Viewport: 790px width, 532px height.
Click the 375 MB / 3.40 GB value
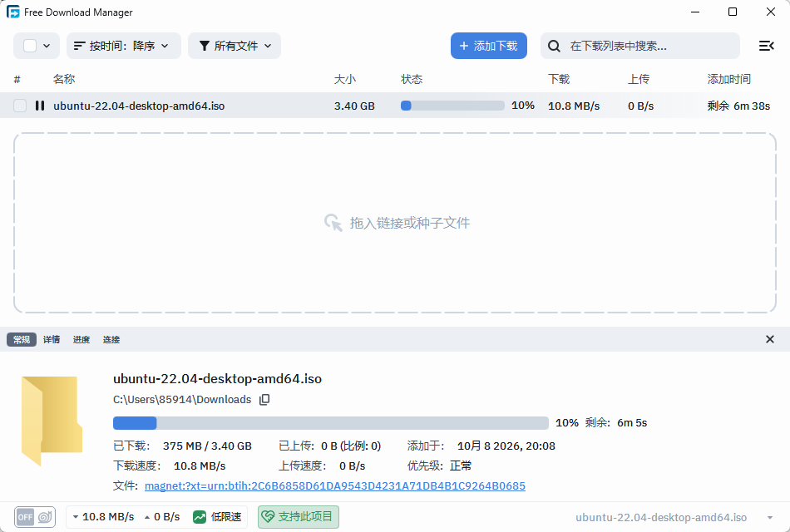[207, 446]
